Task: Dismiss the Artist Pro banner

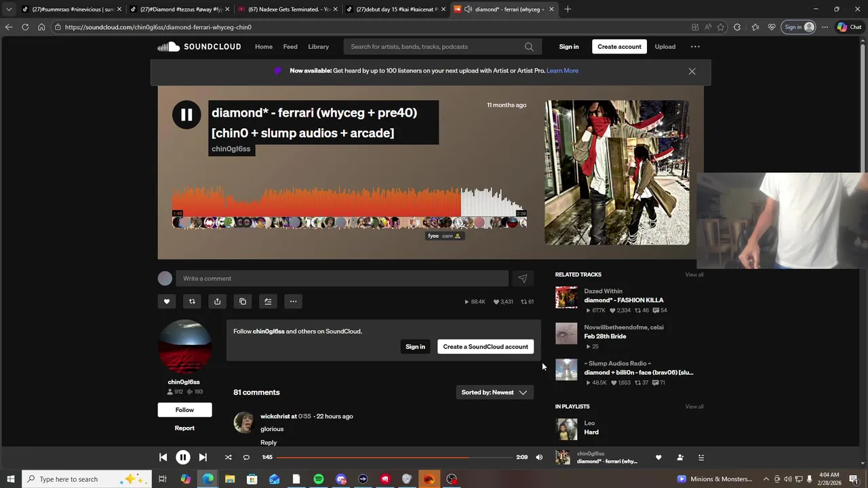Action: [692, 71]
